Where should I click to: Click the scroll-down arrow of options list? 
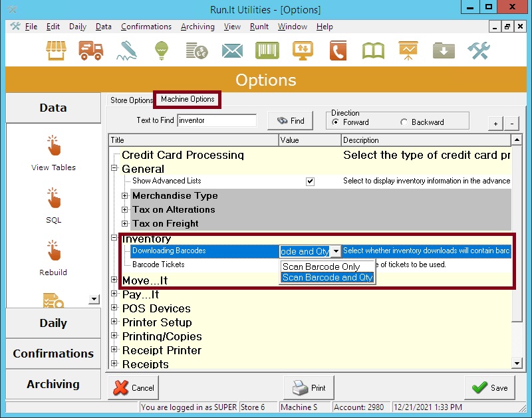[517, 364]
